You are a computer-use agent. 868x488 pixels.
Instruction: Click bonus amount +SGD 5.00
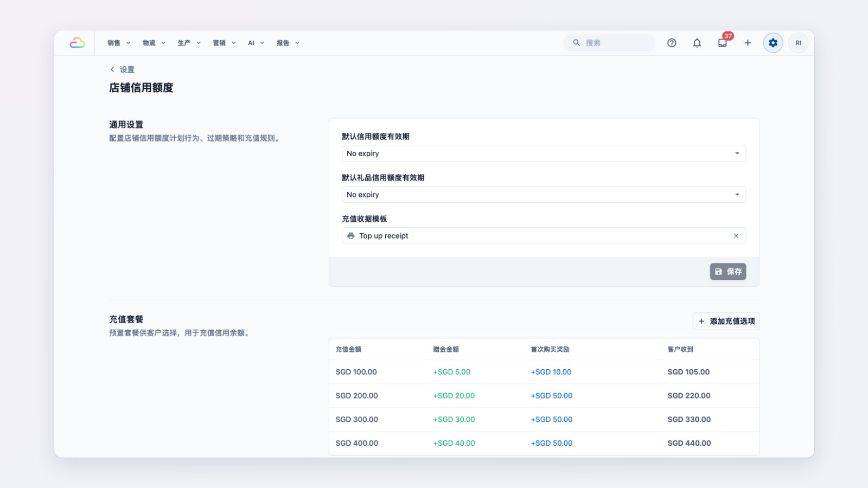451,372
